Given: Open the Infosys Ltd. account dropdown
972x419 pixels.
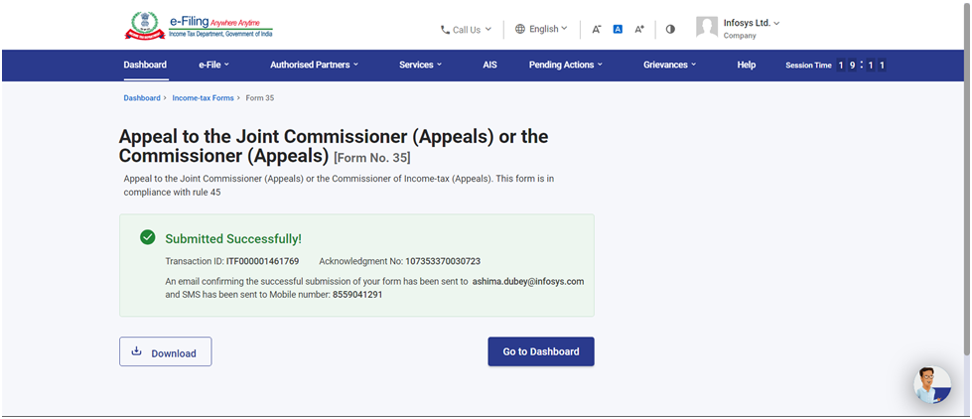Looking at the screenshot, I should (x=751, y=22).
